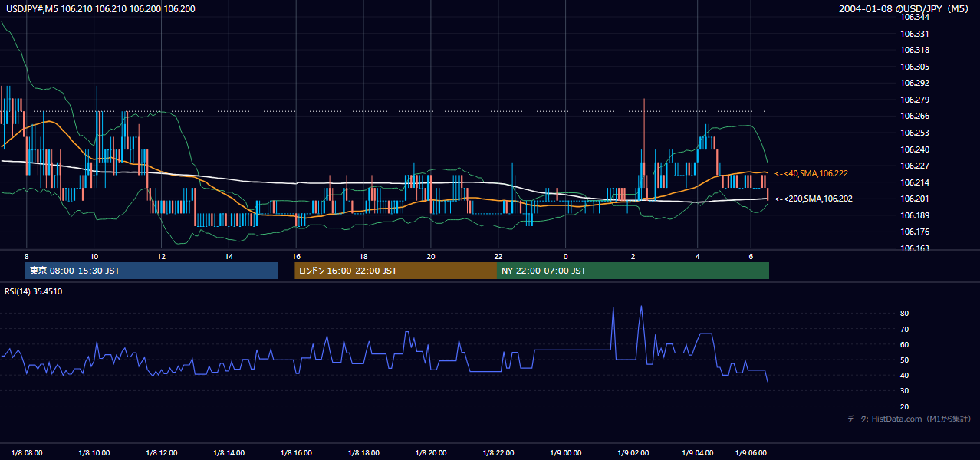Click the 1/9 02:00 bottom time label
The width and height of the screenshot is (980, 460).
point(633,453)
